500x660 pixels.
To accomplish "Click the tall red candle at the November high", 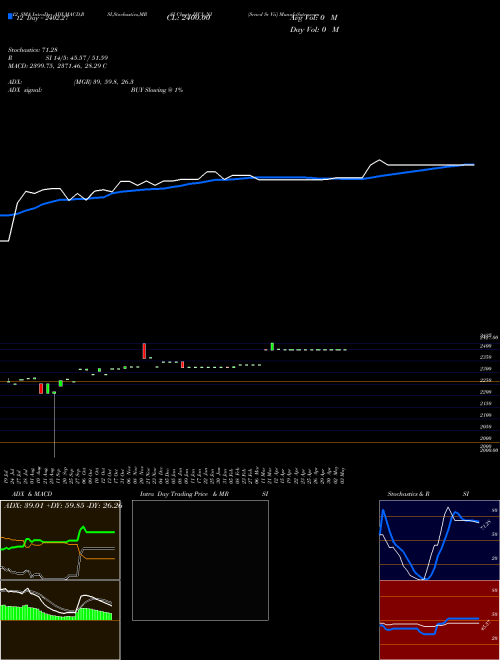I will tap(144, 351).
